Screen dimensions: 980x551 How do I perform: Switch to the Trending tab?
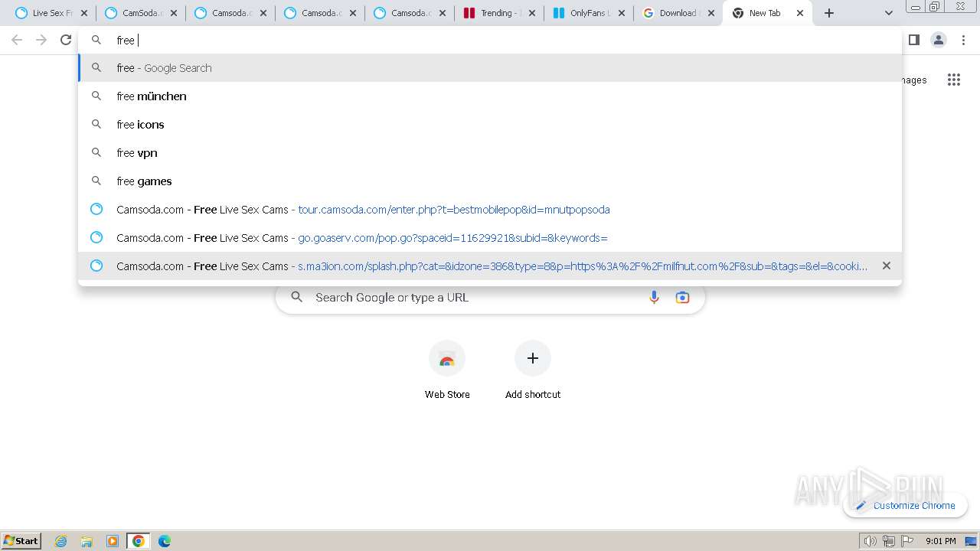click(x=498, y=13)
